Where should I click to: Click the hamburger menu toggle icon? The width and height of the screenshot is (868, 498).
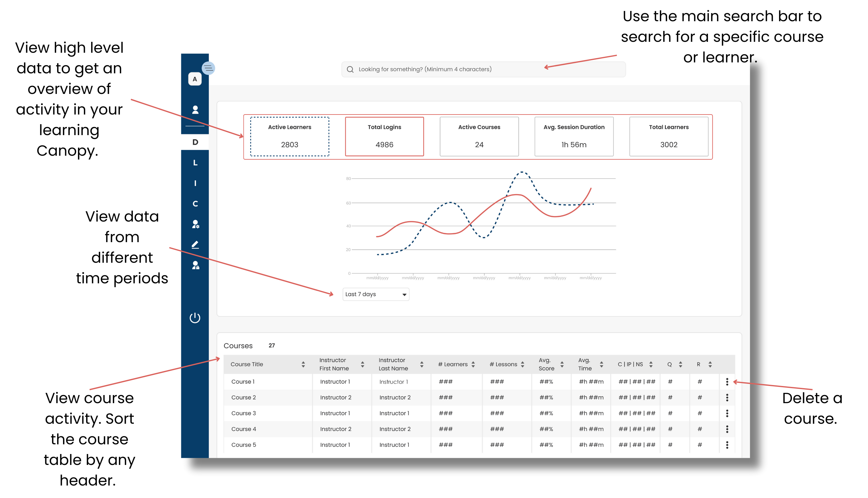[208, 68]
